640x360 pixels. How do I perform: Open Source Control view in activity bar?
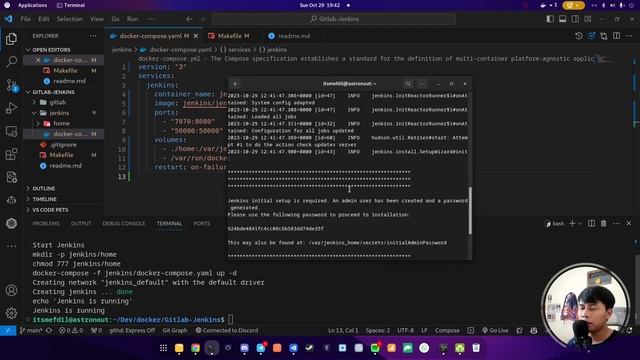click(11, 85)
